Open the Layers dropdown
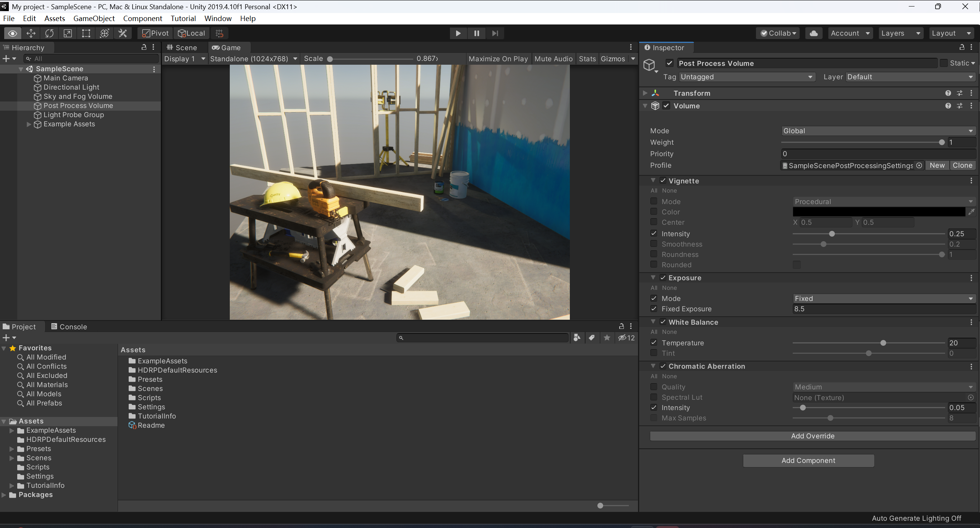 click(900, 33)
